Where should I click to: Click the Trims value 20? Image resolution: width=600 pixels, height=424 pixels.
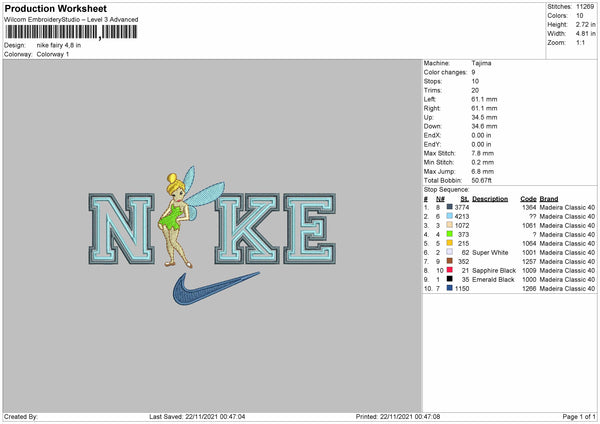point(475,90)
